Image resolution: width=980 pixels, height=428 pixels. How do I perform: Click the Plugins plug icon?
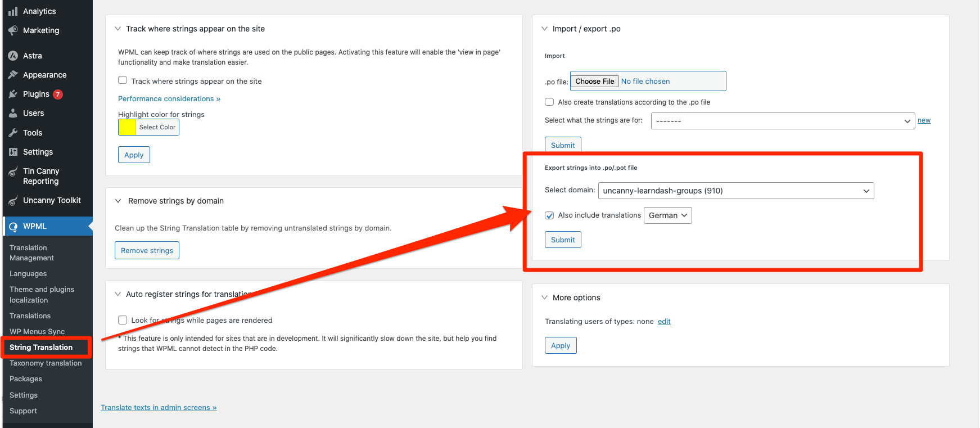[13, 94]
